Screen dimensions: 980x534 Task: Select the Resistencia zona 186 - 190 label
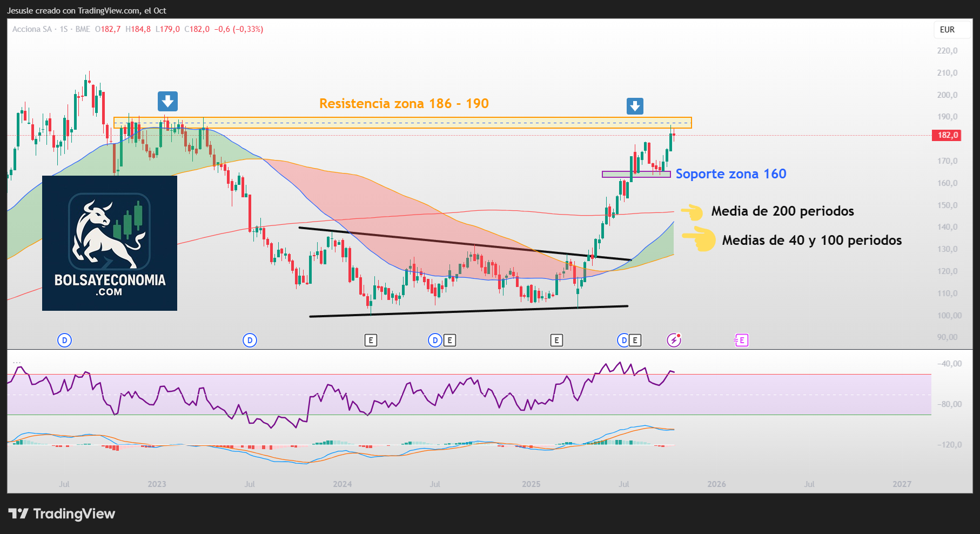(x=404, y=104)
